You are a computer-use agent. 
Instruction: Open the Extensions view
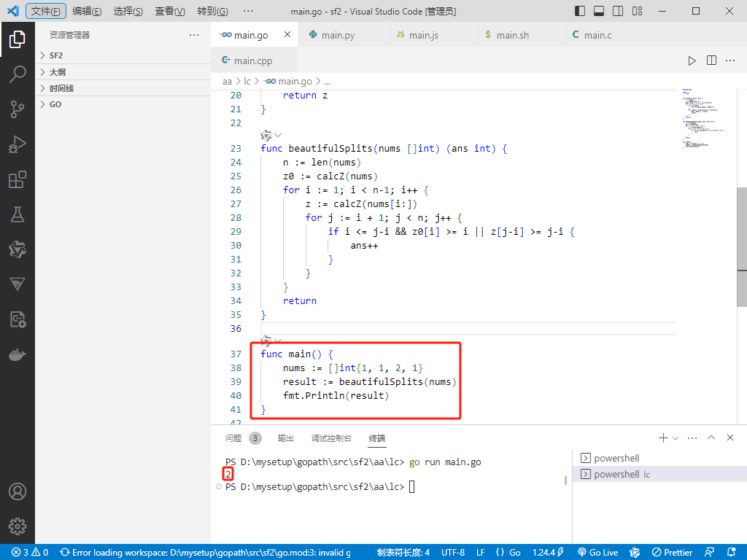click(18, 179)
